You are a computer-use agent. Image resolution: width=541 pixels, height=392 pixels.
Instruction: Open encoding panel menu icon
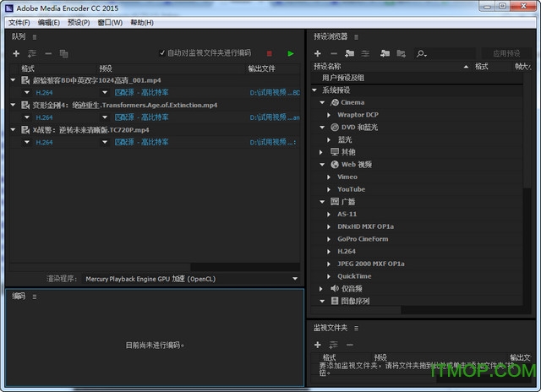35,297
